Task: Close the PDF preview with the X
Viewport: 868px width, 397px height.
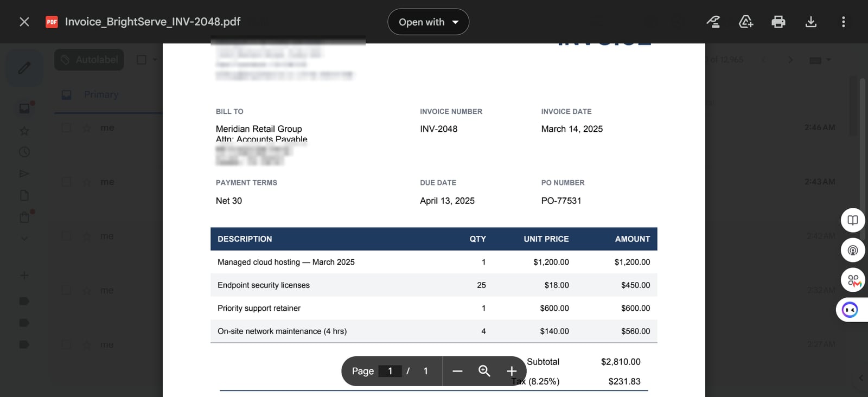Action: [x=24, y=22]
